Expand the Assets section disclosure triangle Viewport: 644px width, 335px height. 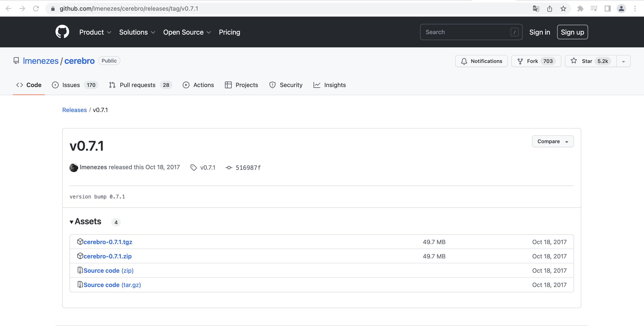point(71,222)
